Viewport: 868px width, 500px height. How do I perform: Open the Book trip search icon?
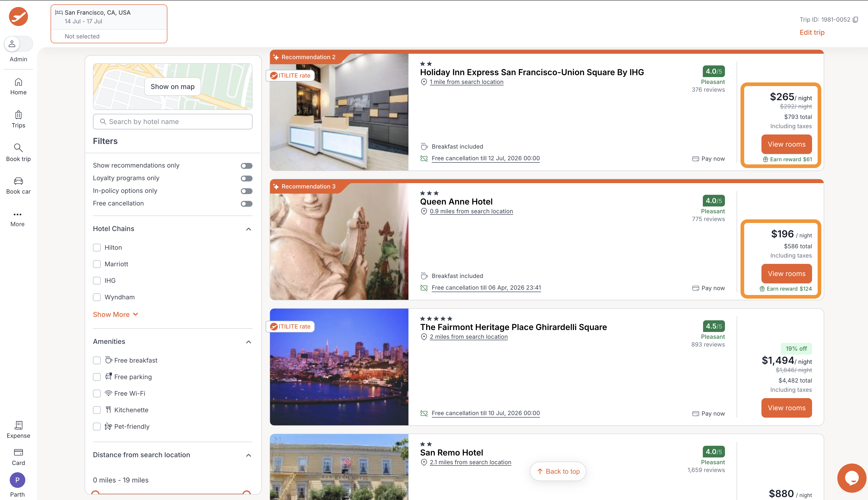(x=18, y=148)
